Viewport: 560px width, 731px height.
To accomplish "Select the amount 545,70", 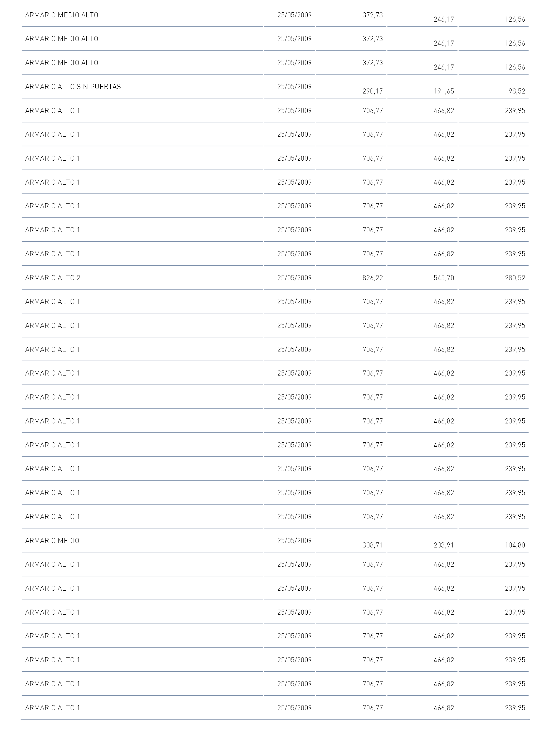I will [x=444, y=278].
